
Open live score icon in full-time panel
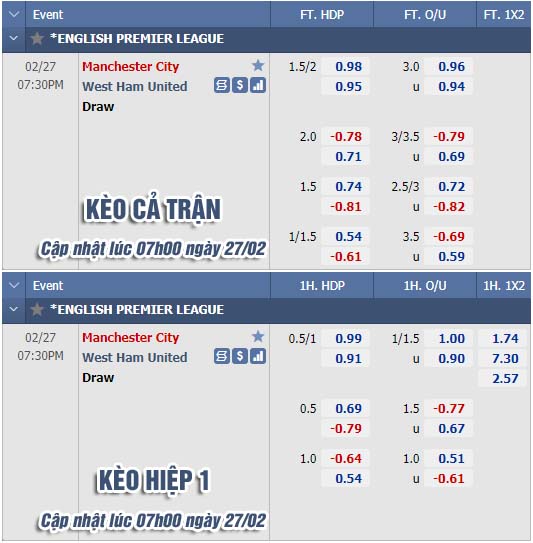[x=222, y=86]
